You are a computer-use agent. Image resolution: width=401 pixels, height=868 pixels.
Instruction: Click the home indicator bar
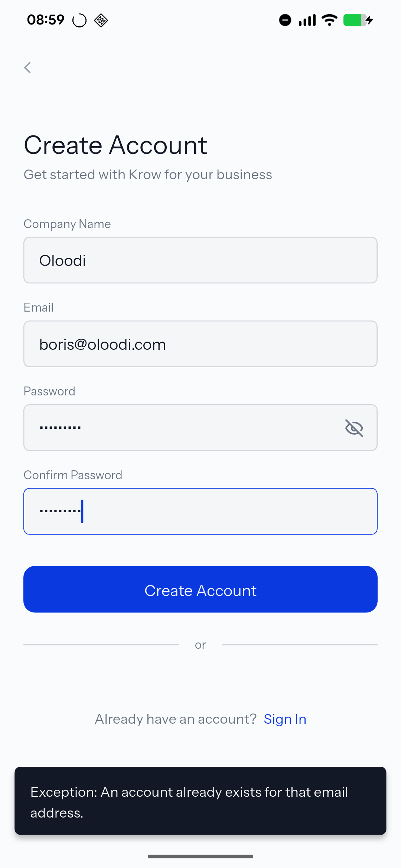[200, 857]
